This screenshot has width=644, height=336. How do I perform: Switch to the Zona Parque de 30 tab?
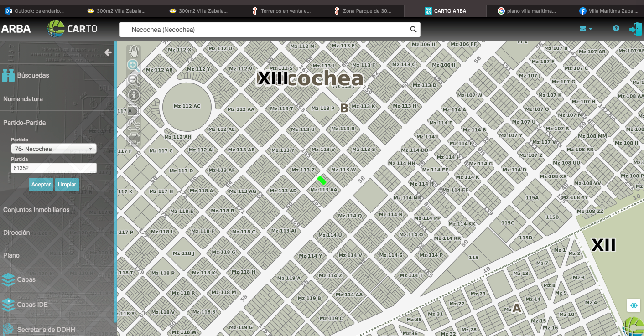pos(364,10)
